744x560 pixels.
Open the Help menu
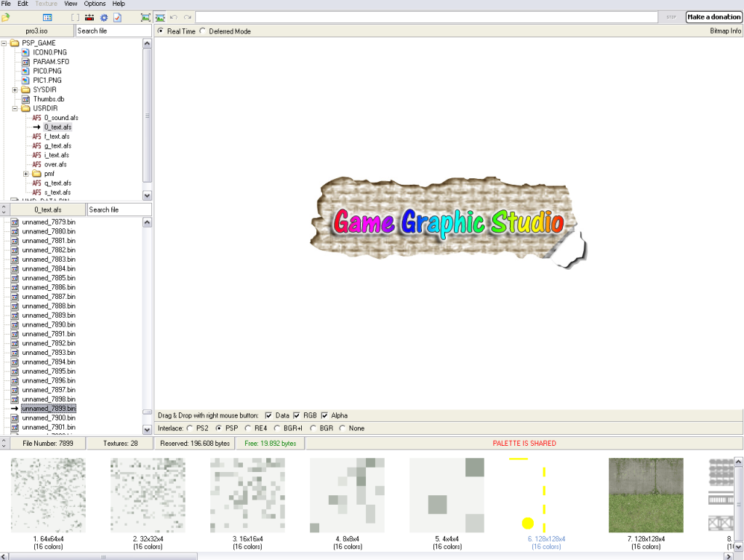point(119,4)
